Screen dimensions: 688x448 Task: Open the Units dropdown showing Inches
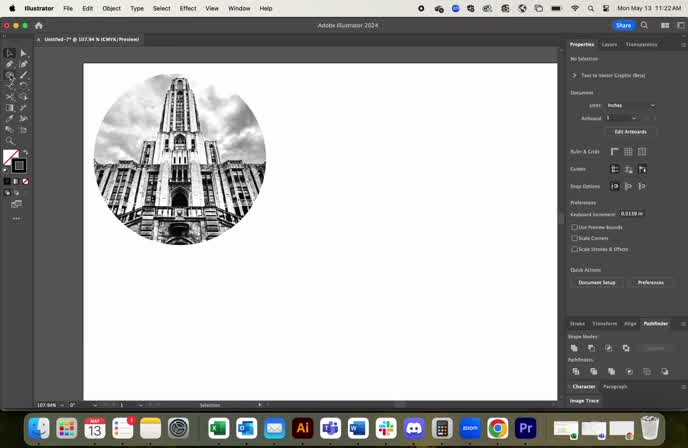[631, 105]
